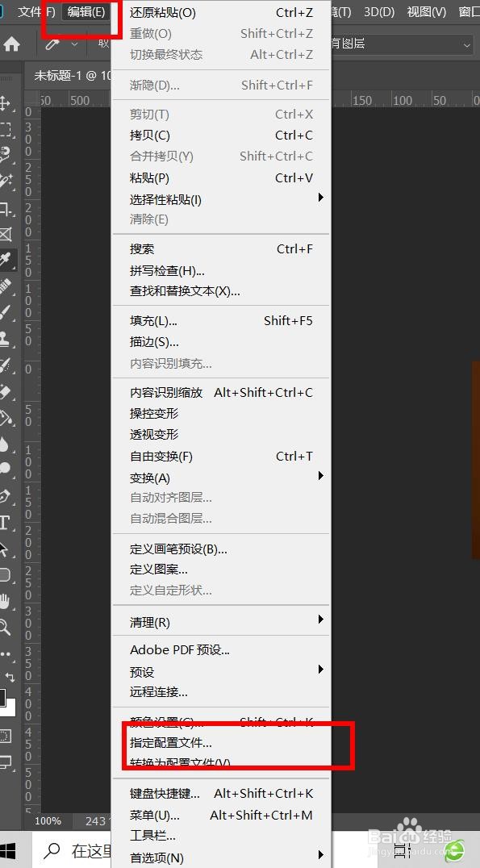Select the Dodge tool
Screen dimensions: 480x868
tap(5, 469)
